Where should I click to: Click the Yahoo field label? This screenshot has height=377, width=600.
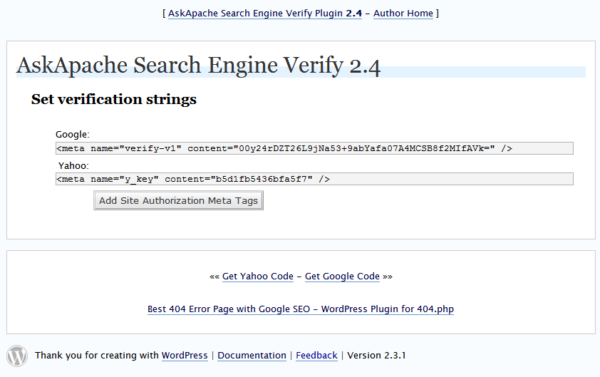[x=73, y=166]
